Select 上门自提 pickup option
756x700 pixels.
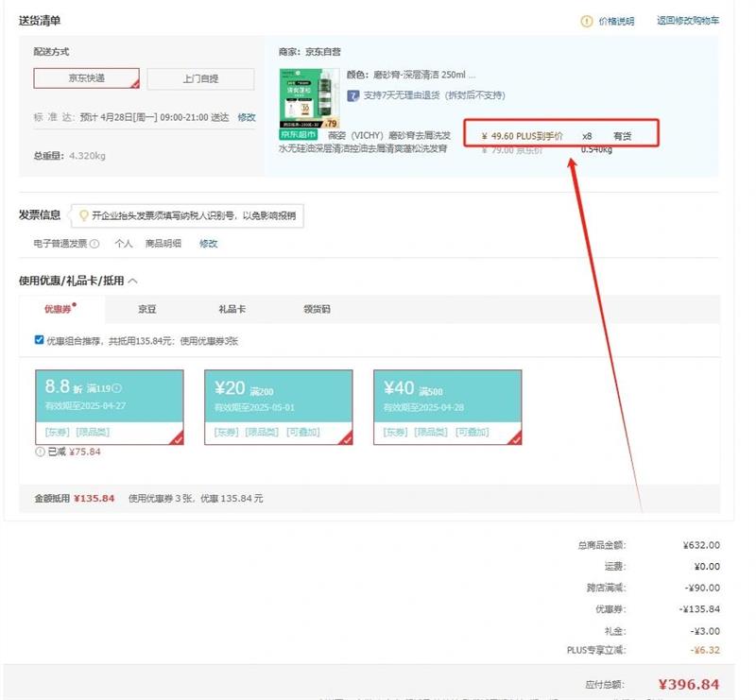pyautogui.click(x=200, y=78)
